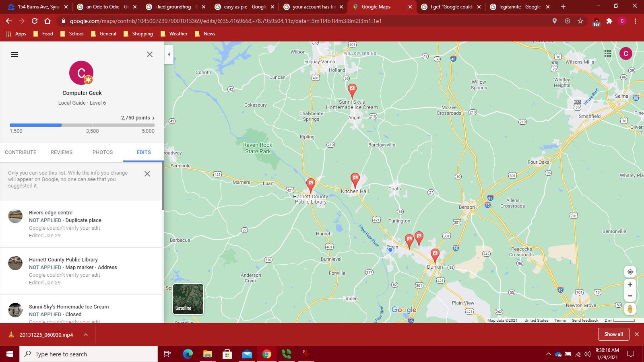
Task: Click the Street View pegman
Action: pos(630,309)
